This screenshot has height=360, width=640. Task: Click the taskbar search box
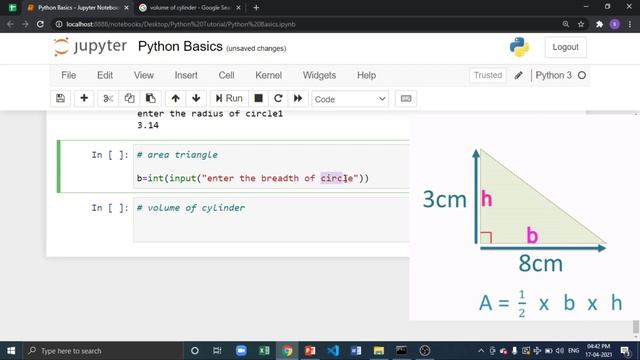coord(103,351)
